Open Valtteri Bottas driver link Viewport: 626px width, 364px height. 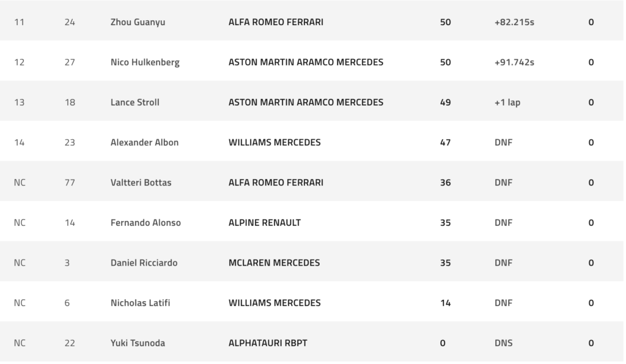pyautogui.click(x=141, y=183)
